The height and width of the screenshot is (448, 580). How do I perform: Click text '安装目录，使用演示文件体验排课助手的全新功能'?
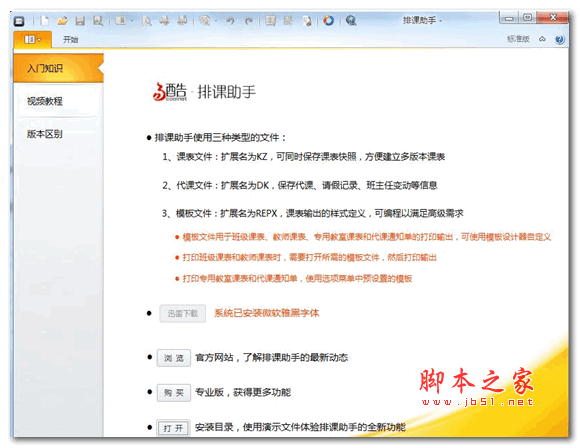[x=300, y=427]
